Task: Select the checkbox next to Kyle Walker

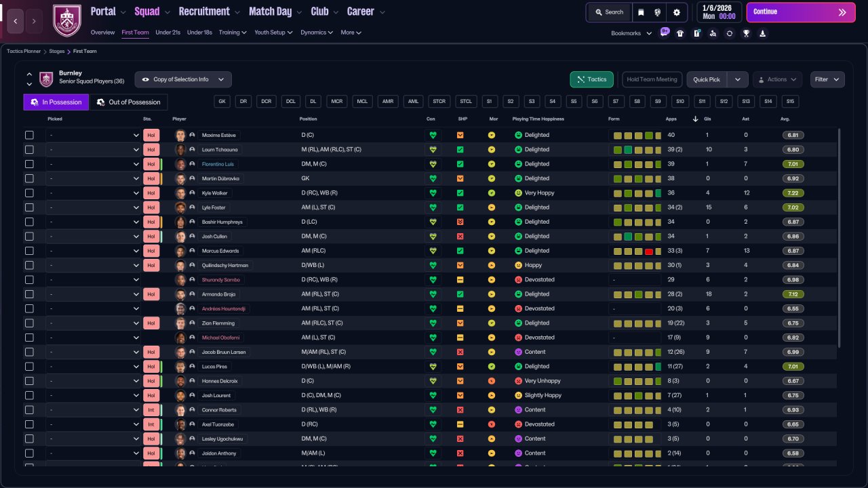Action: click(x=29, y=193)
